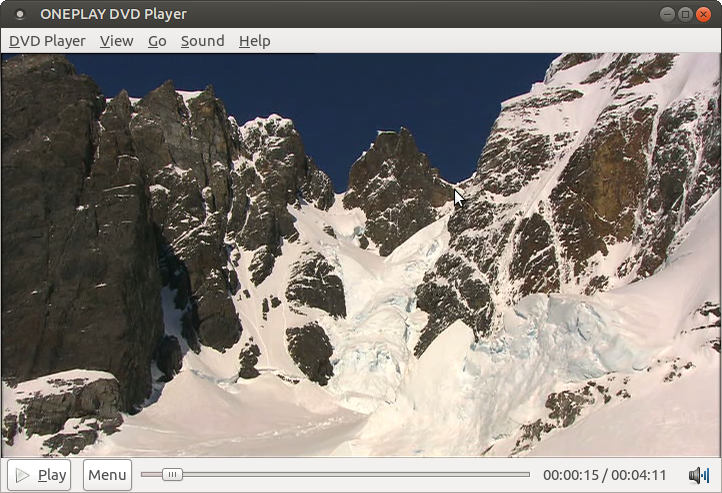Maximize the ONEPLAY DVD Player window
The image size is (722, 493).
pyautogui.click(x=685, y=14)
